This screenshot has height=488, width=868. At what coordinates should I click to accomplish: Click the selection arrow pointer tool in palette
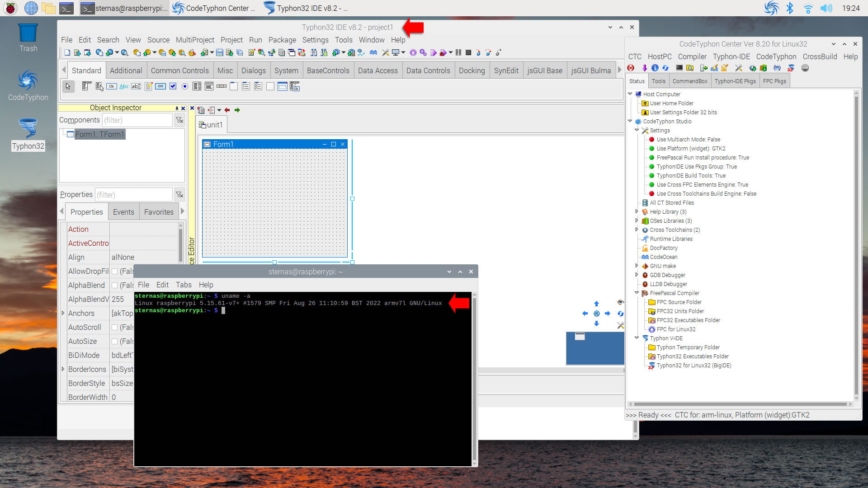click(x=68, y=86)
